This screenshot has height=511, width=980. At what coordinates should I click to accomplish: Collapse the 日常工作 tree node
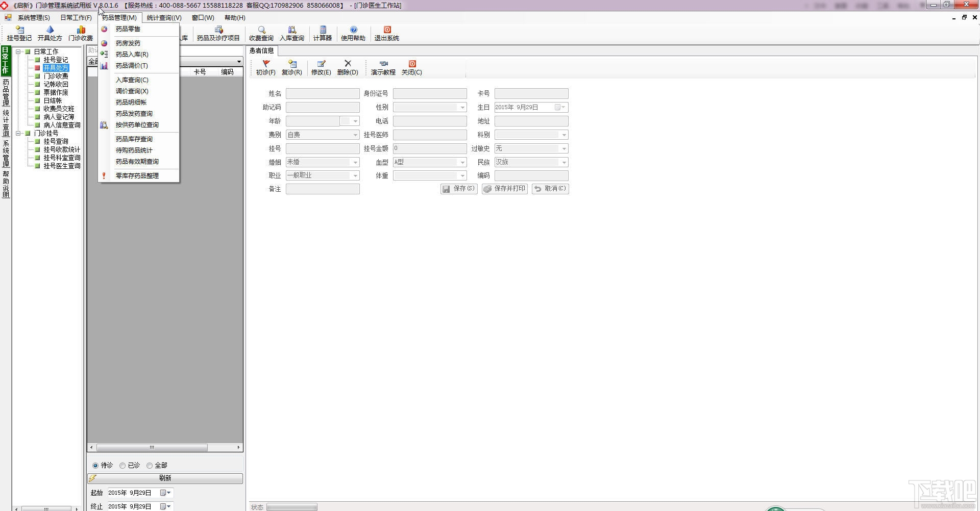tap(18, 52)
